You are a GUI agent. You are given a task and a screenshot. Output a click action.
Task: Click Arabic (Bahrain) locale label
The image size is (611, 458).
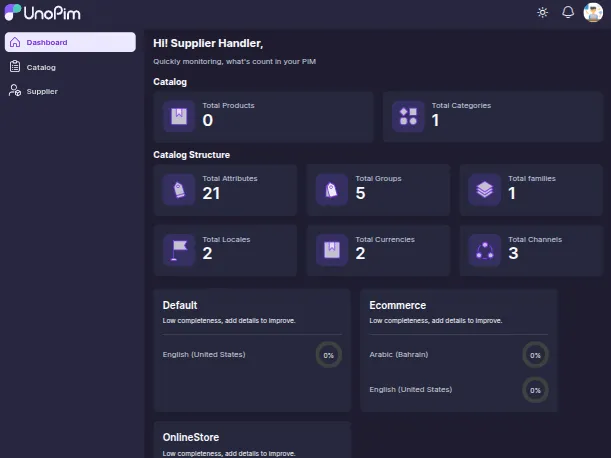(399, 355)
